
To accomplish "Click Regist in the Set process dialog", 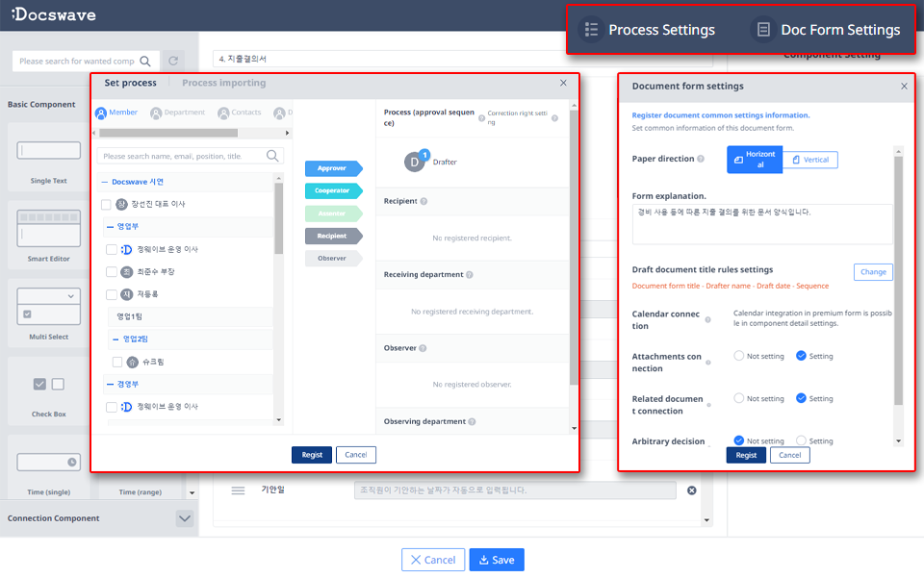I will [312, 455].
